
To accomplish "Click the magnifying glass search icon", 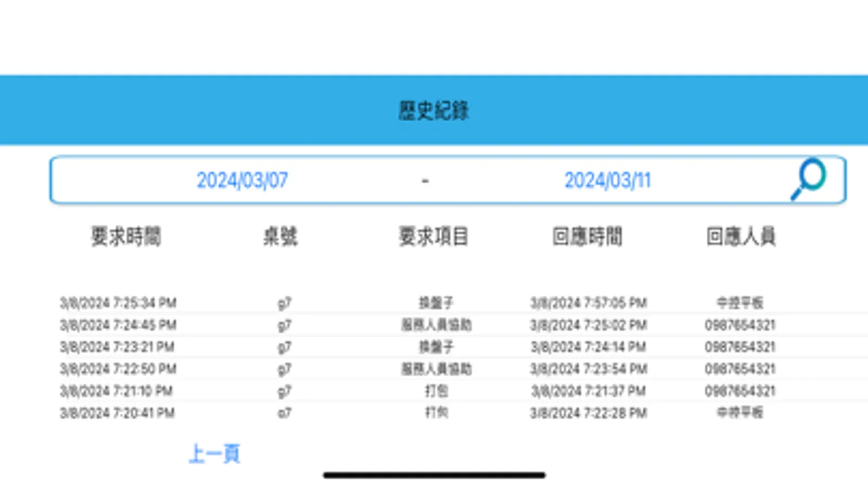I will pyautogui.click(x=808, y=179).
